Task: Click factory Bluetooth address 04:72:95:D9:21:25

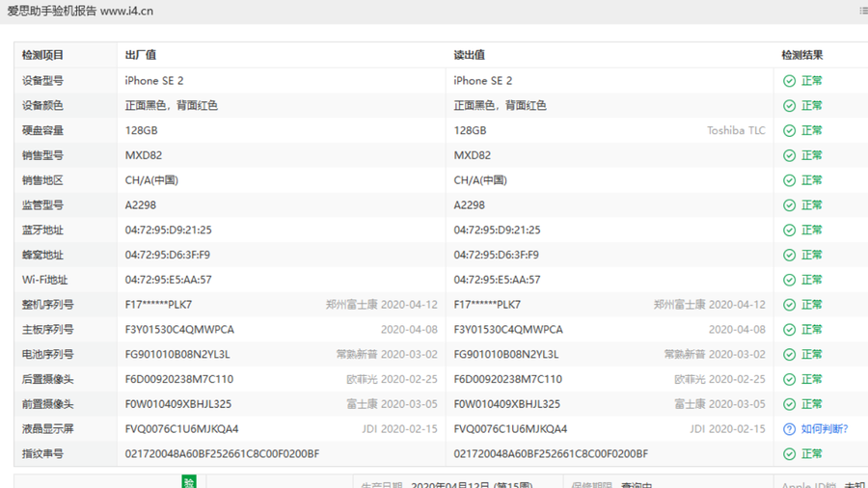Action: [168, 230]
